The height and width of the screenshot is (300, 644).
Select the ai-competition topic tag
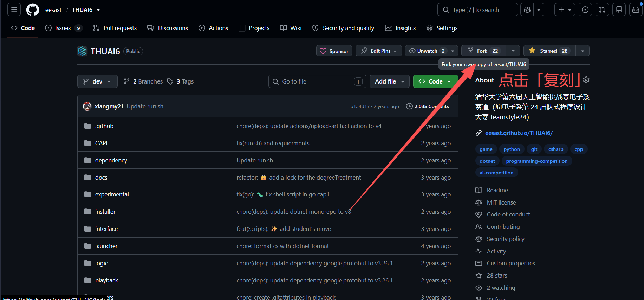click(496, 173)
